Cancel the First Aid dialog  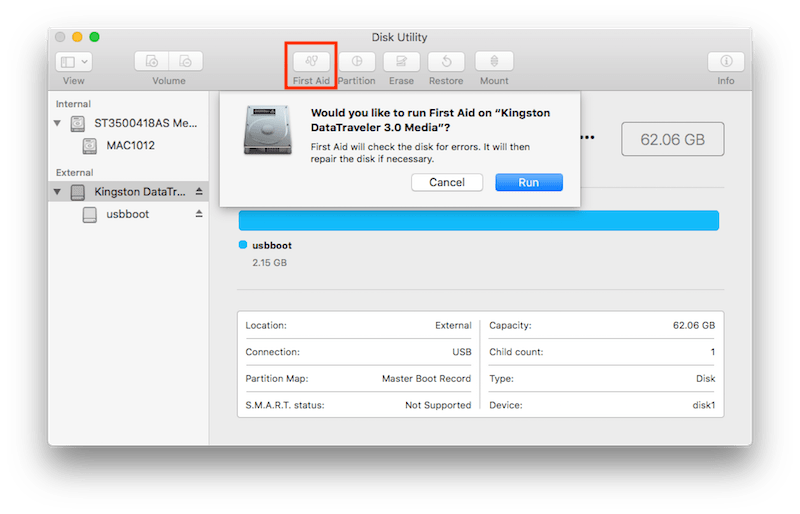(447, 182)
